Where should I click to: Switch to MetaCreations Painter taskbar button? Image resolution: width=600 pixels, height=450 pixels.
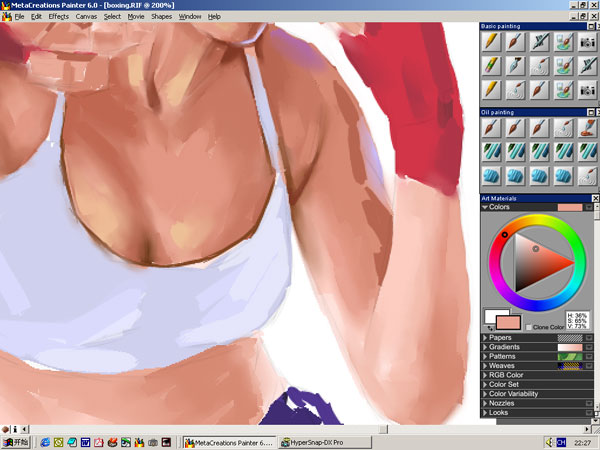tap(230, 443)
